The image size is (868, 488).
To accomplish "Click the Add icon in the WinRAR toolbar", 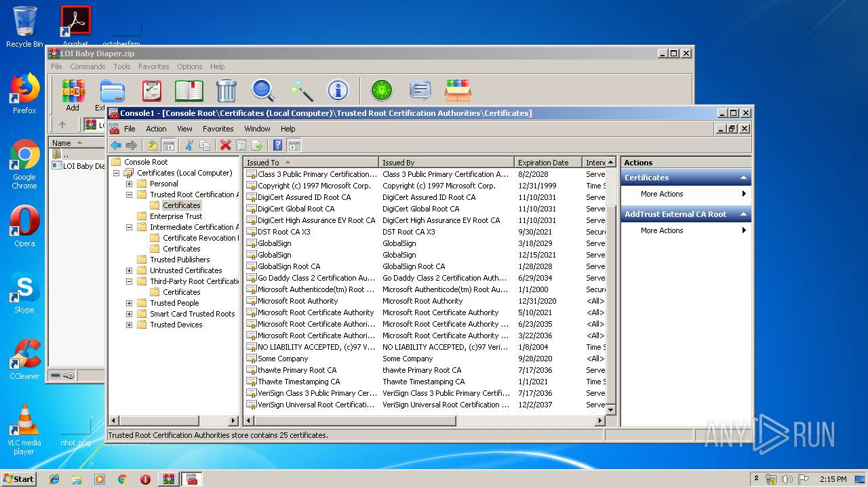I will [73, 95].
